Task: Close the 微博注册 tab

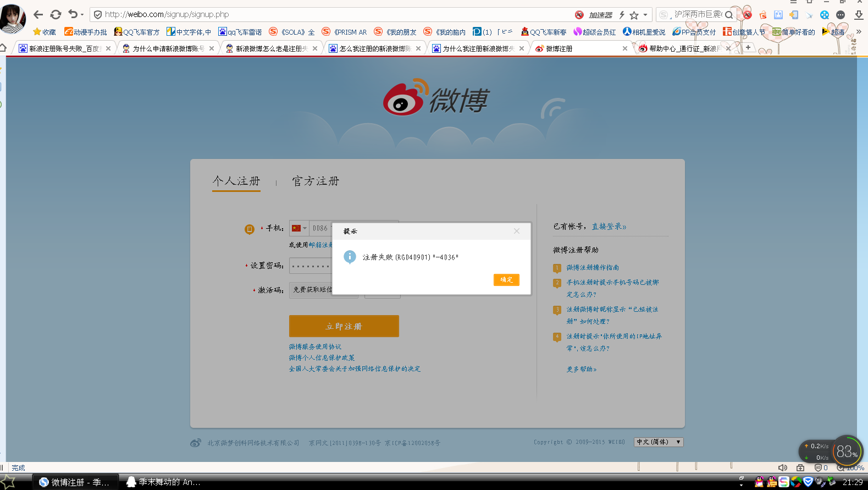Action: [x=625, y=48]
